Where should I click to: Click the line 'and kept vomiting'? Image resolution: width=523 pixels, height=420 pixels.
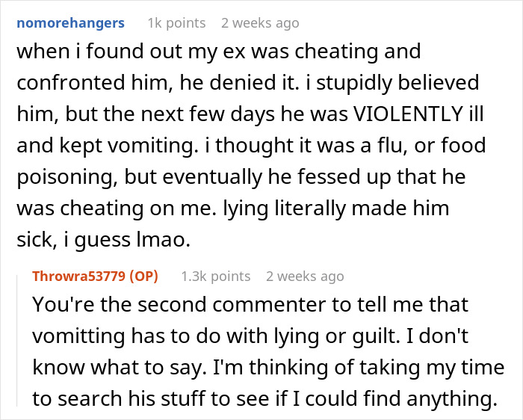251,146
